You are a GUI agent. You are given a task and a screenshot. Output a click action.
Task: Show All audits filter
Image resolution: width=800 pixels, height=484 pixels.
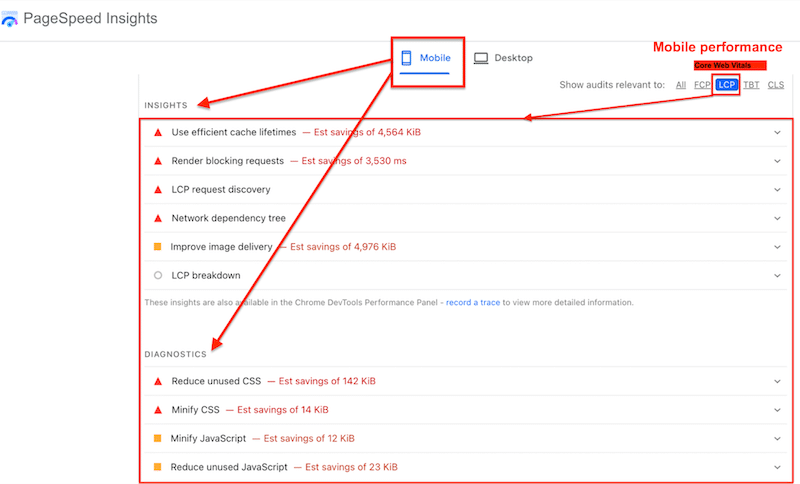(x=681, y=85)
